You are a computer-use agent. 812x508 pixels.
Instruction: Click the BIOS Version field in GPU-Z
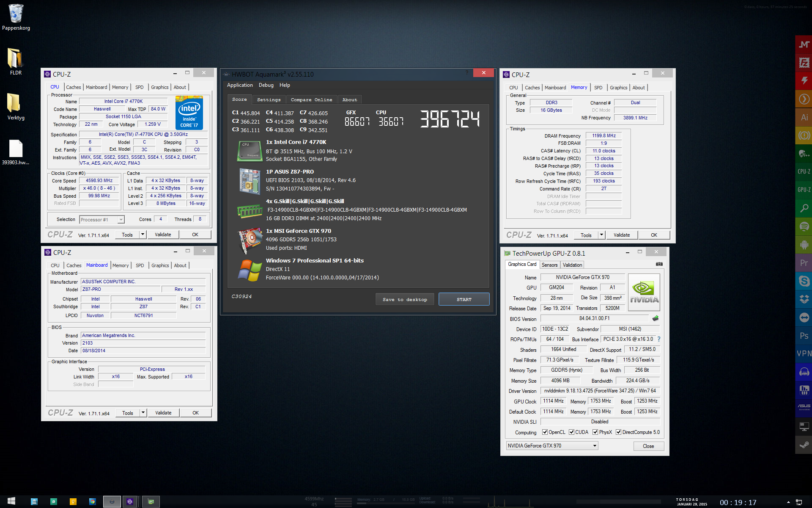[594, 318]
